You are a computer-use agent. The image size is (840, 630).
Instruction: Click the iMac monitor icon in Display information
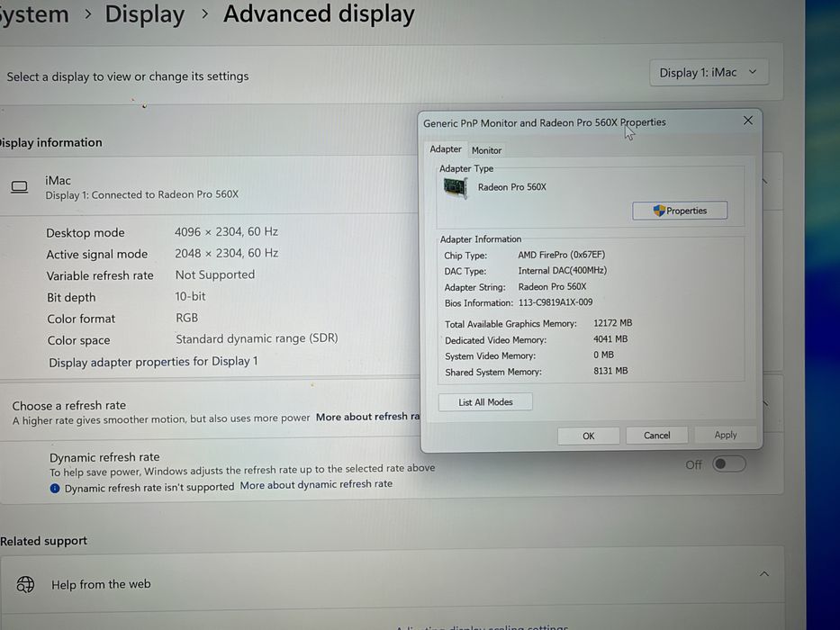(x=20, y=187)
